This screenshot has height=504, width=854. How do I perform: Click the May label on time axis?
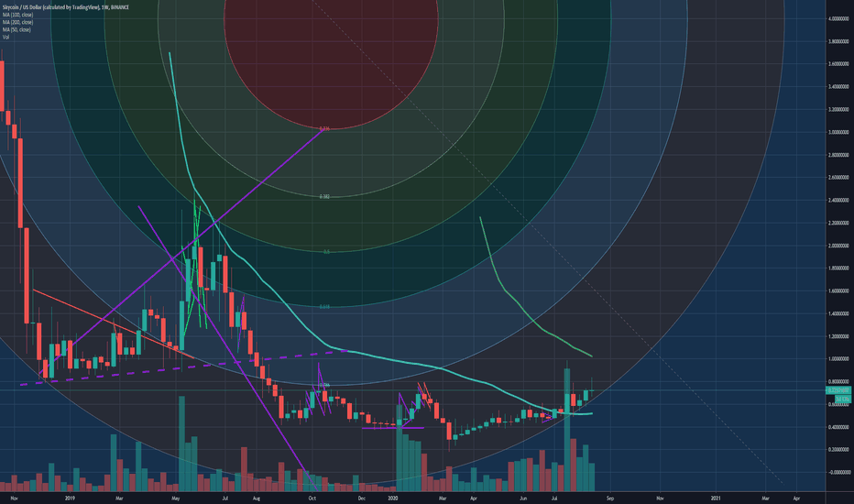pos(175,498)
